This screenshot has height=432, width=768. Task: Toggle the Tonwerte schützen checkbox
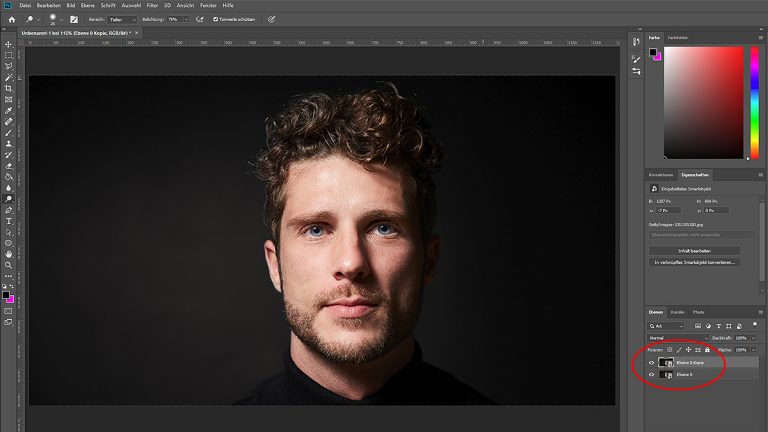[216, 19]
